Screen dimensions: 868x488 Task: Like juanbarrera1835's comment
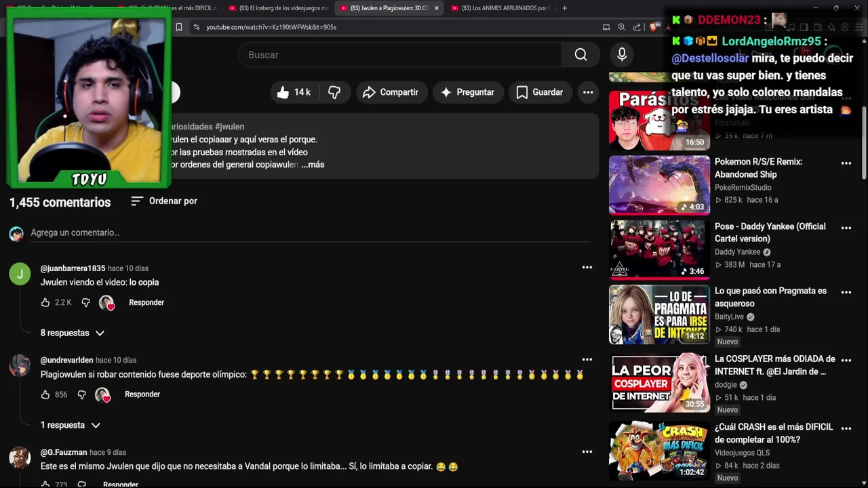(x=45, y=303)
